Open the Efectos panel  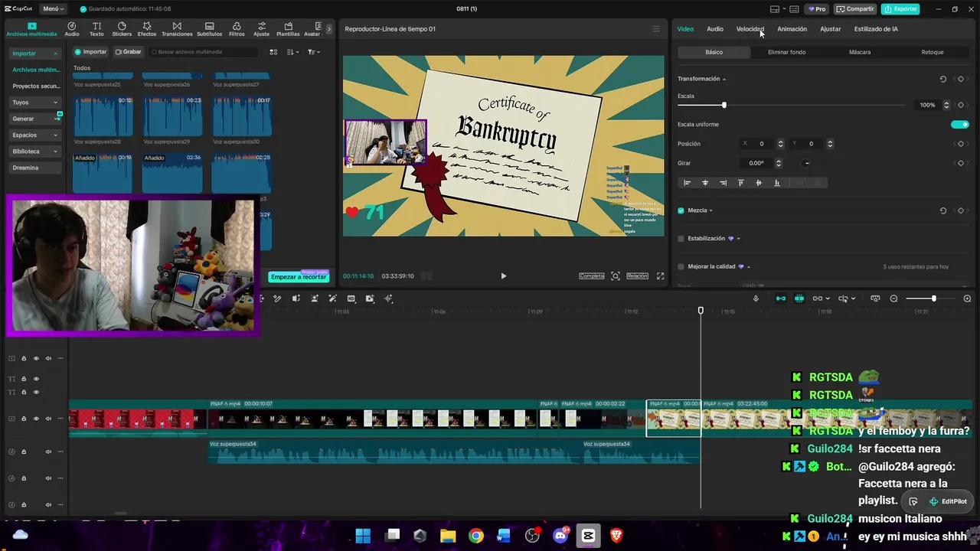[x=147, y=29]
